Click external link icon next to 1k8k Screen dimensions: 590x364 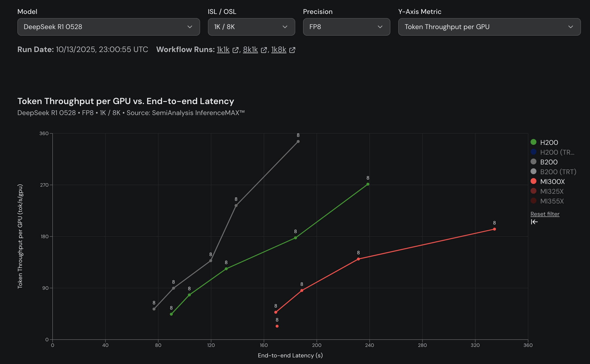tap(292, 50)
